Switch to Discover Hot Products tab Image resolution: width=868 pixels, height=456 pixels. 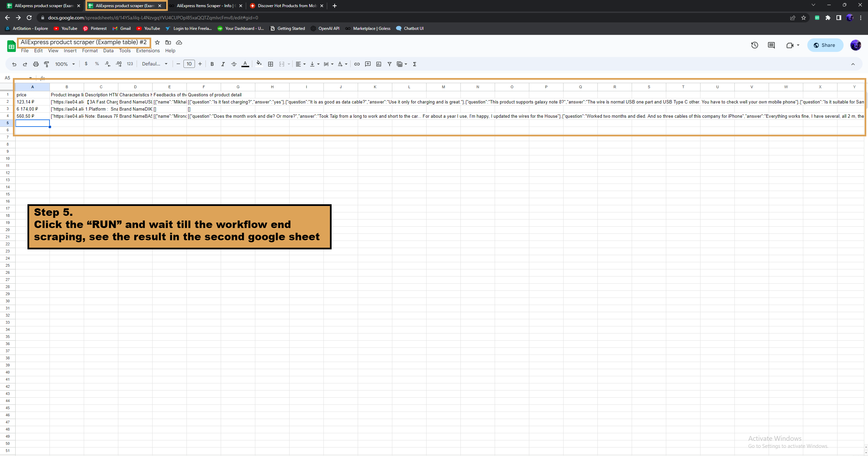pyautogui.click(x=287, y=6)
